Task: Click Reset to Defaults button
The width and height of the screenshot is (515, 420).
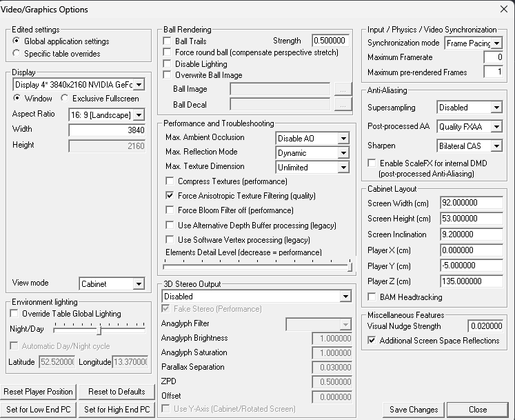Action: click(117, 392)
